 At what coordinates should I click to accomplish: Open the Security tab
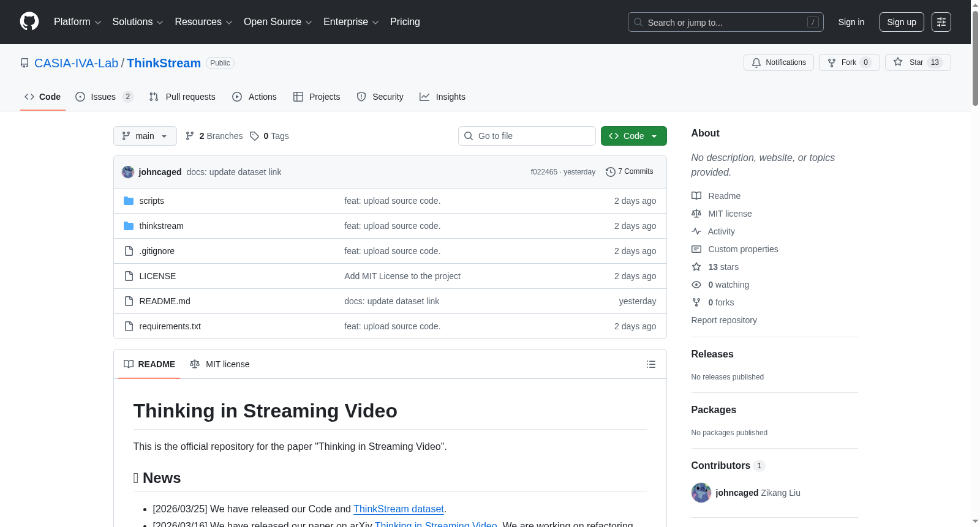click(380, 97)
